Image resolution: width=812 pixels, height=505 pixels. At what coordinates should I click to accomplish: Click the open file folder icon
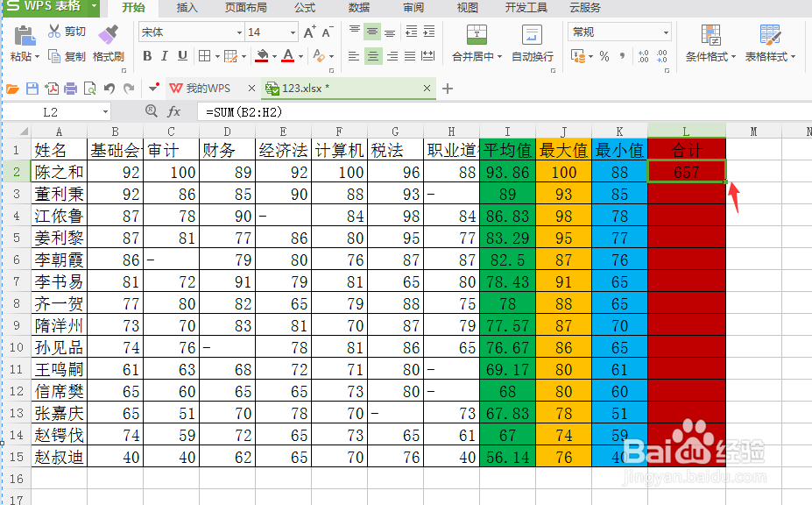12,89
